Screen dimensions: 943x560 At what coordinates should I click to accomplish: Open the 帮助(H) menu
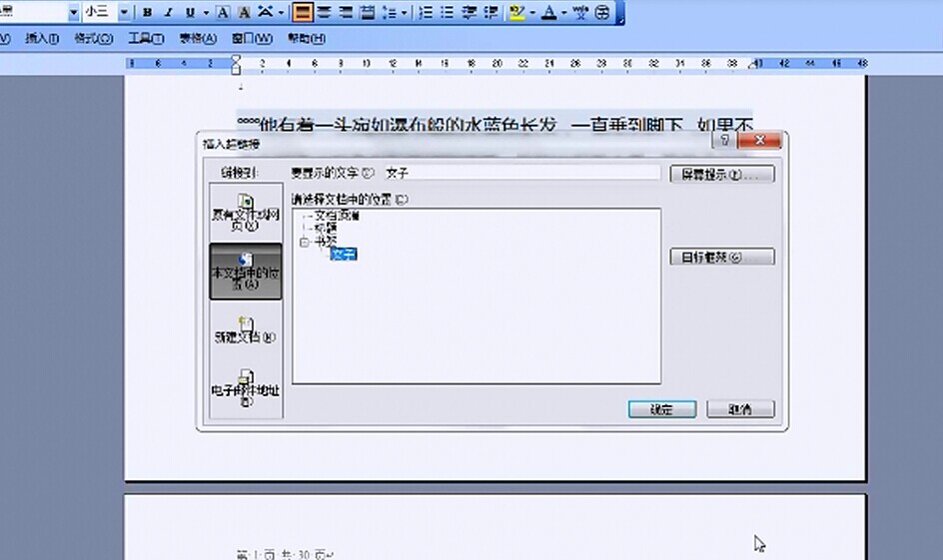[x=306, y=39]
